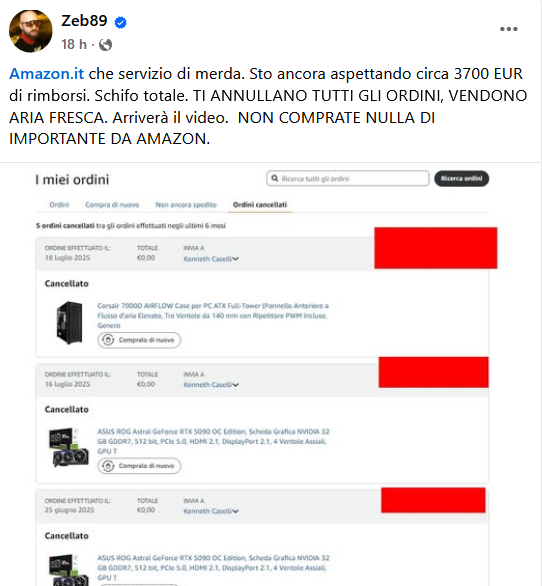Open the Amazon.it link in post text
This screenshot has height=586, width=542.
[47, 74]
